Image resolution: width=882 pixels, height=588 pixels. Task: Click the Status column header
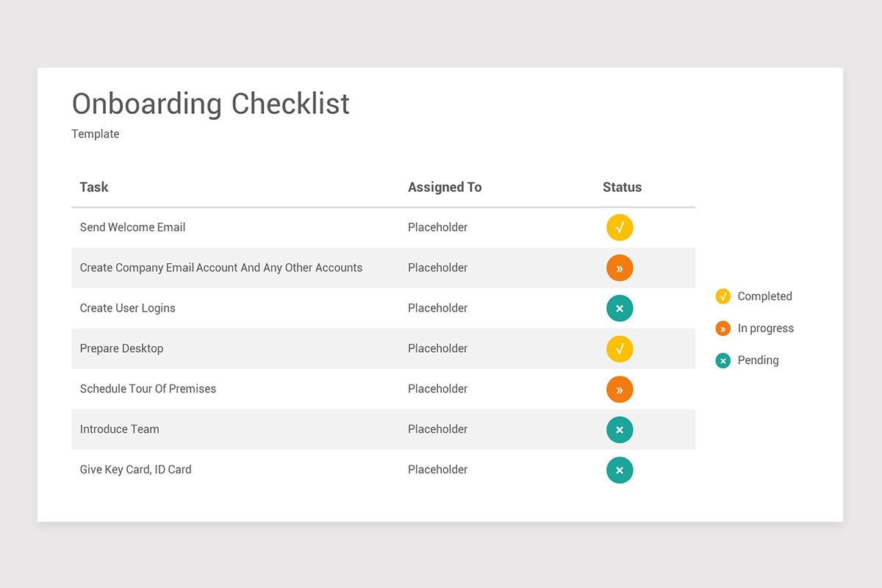tap(623, 187)
